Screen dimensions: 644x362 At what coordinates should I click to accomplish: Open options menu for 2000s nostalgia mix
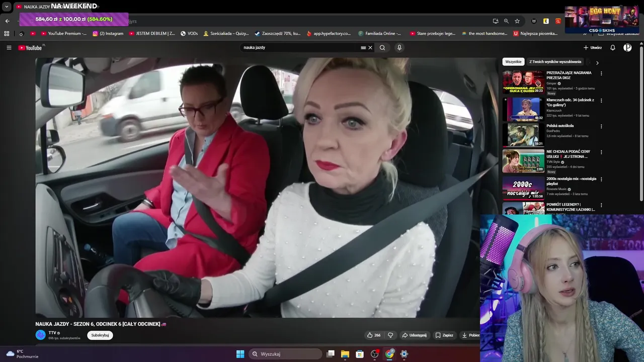(x=601, y=179)
